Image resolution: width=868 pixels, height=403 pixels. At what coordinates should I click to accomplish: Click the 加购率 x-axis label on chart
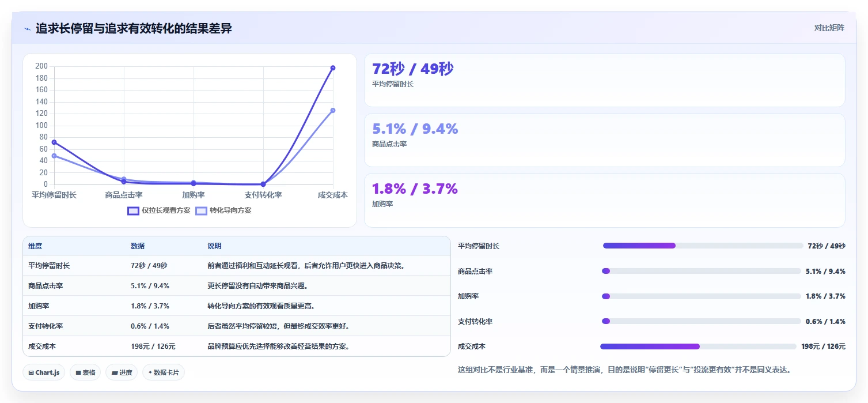coord(194,195)
